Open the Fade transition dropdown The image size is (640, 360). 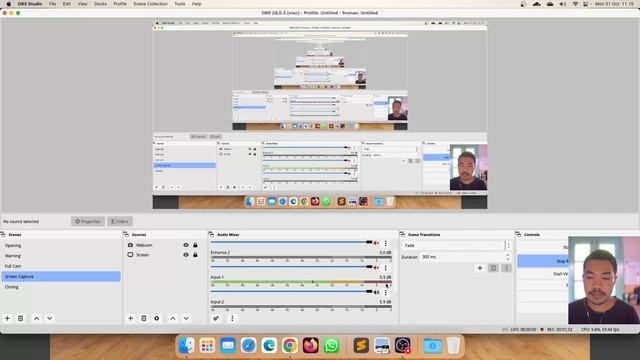[456, 245]
